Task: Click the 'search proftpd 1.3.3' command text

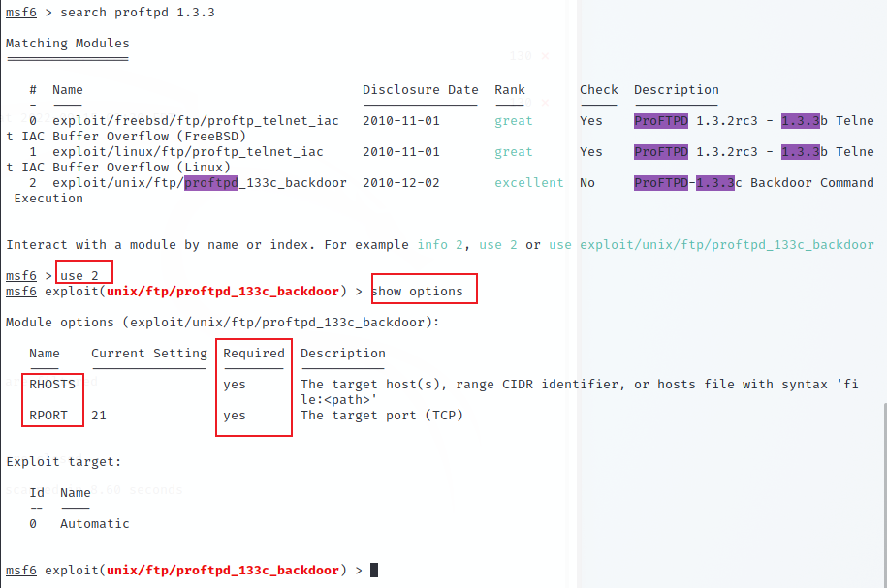Action: (x=138, y=13)
